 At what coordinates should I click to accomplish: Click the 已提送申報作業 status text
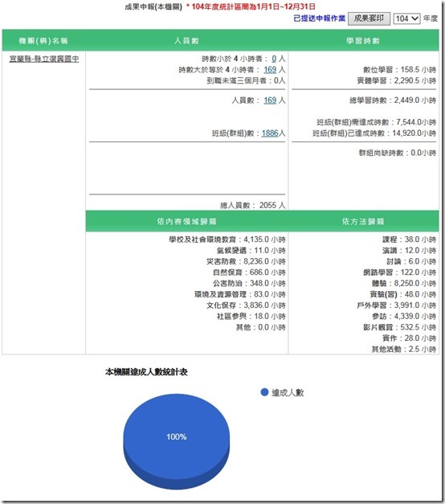coord(320,18)
